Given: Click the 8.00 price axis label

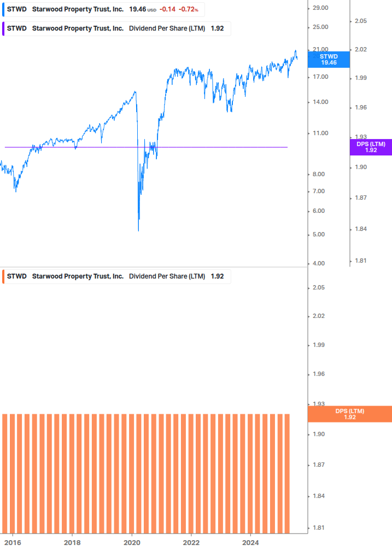Looking at the screenshot, I should (318, 175).
